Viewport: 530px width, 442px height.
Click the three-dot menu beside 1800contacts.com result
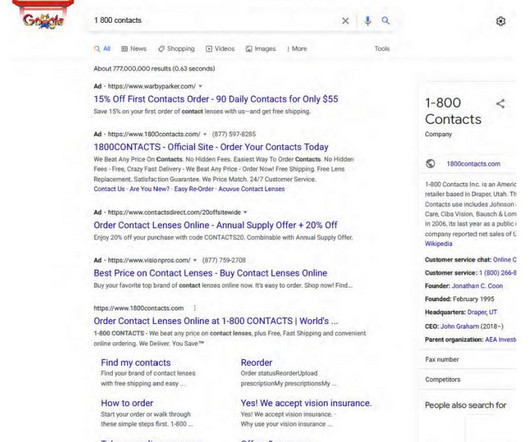(x=195, y=308)
